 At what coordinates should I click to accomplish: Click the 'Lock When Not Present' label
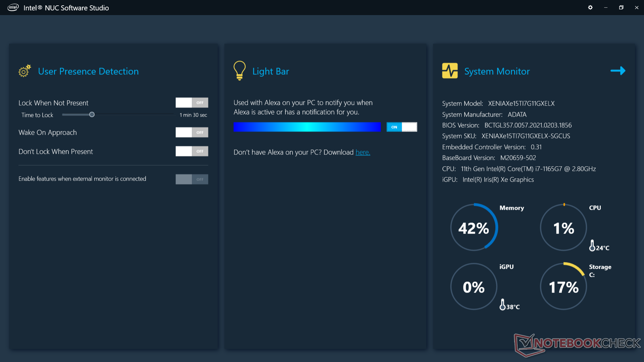tap(53, 103)
